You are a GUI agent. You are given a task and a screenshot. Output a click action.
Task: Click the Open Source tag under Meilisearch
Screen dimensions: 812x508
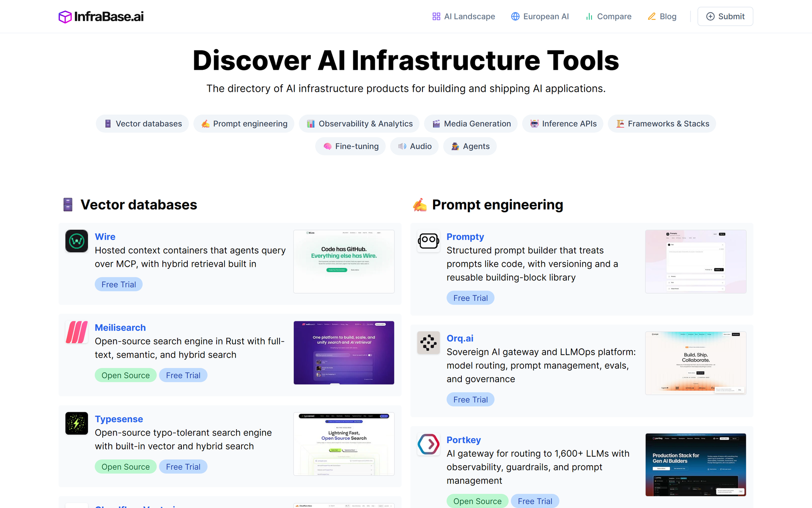(126, 375)
